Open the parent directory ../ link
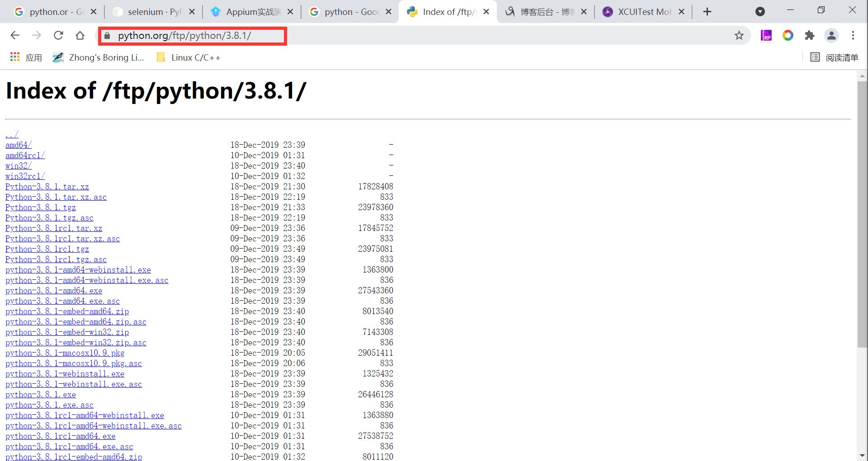 (x=12, y=134)
